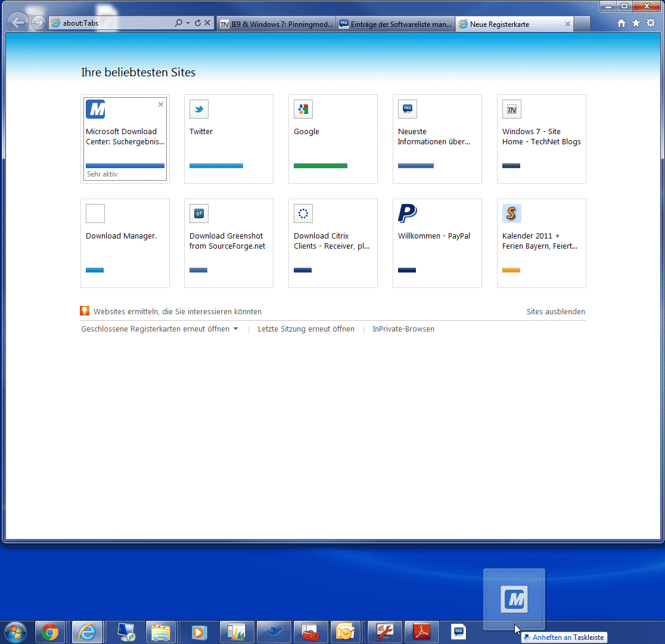This screenshot has width=665, height=644.
Task: Refresh the page with the reload icon
Action: tap(198, 23)
